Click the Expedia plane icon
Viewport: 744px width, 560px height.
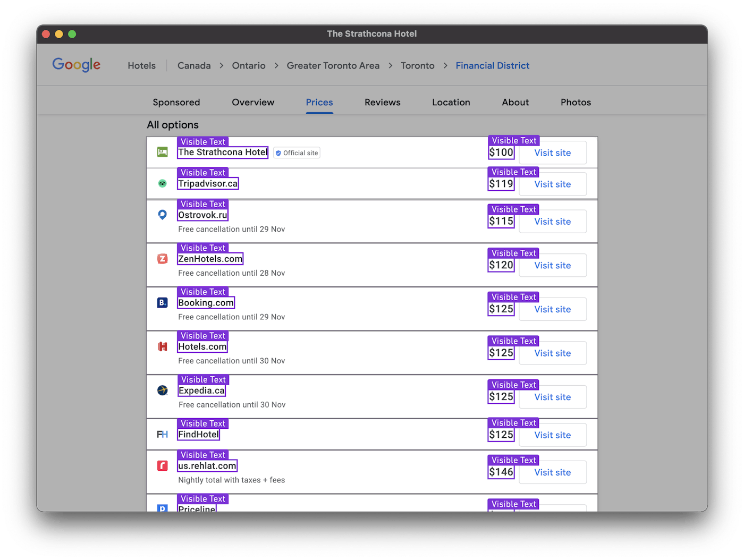[163, 391]
